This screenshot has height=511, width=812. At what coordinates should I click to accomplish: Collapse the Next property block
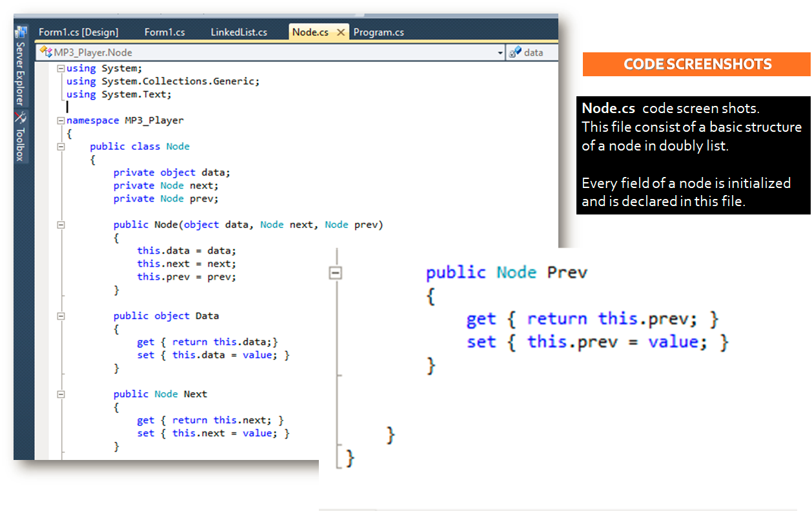click(x=61, y=394)
